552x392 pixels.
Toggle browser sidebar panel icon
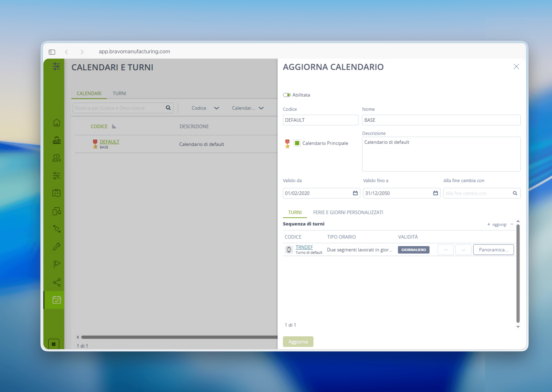(52, 52)
